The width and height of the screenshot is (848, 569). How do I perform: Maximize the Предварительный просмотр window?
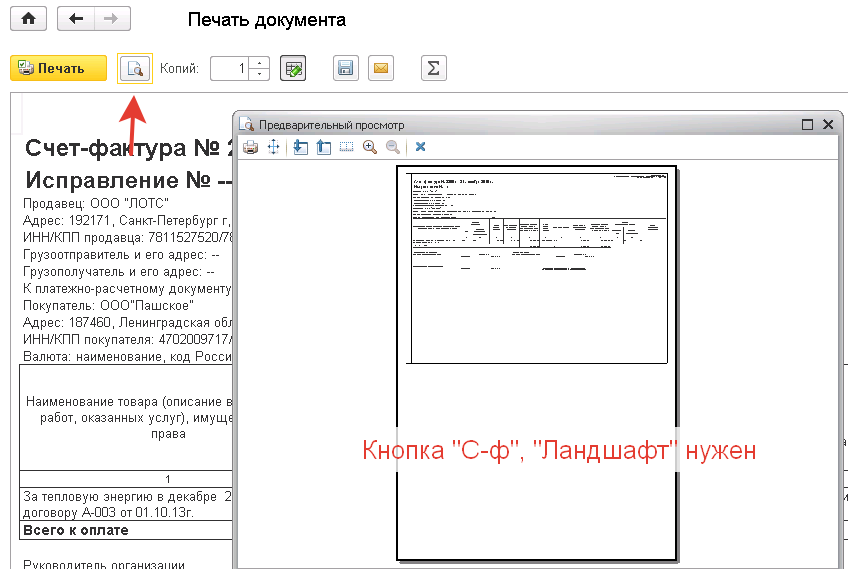coord(807,124)
